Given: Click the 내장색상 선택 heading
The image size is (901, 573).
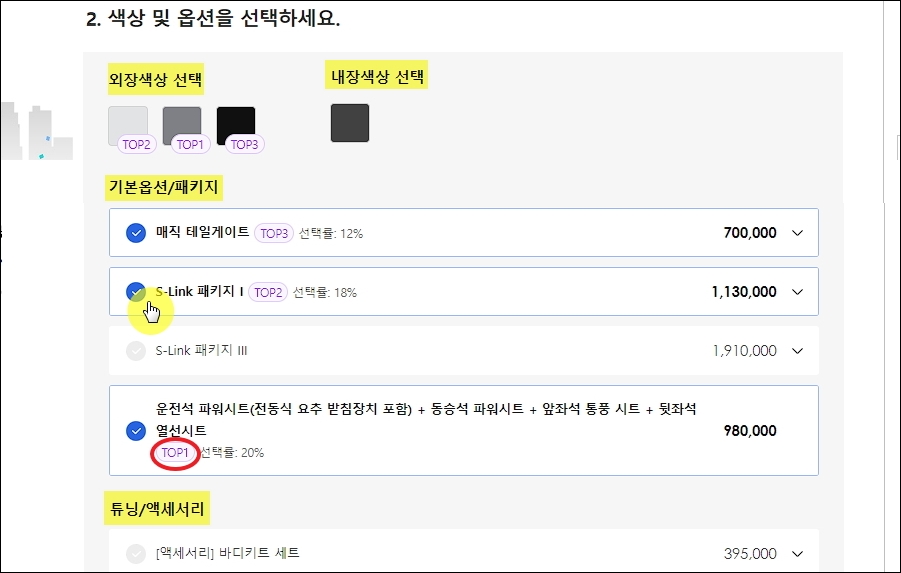Looking at the screenshot, I should pos(377,76).
